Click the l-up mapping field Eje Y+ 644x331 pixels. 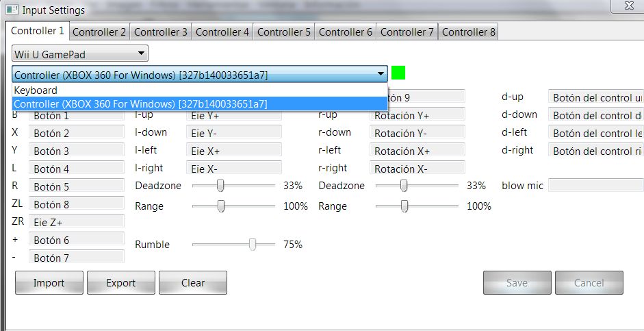coord(234,116)
